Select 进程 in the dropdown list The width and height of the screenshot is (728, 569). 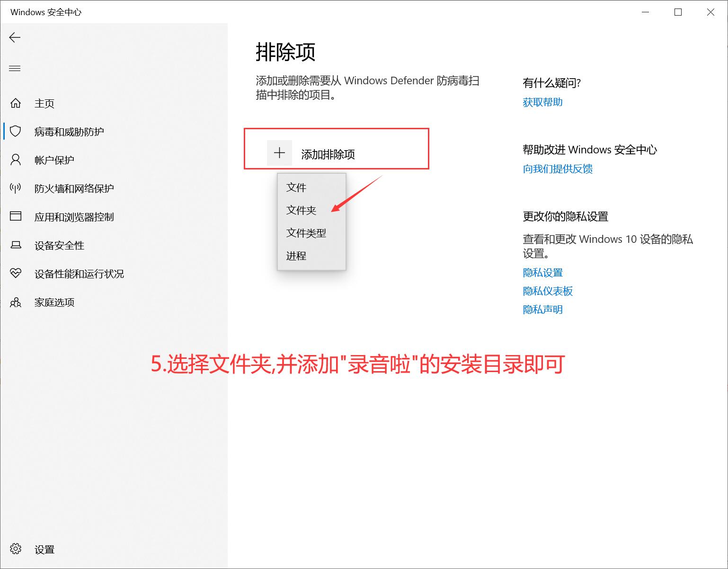296,256
